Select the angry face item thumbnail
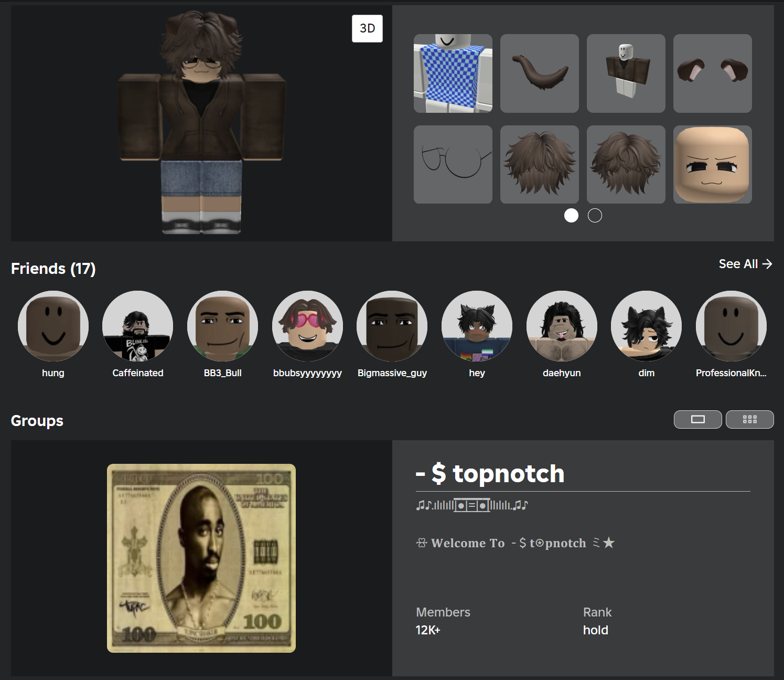 point(712,164)
